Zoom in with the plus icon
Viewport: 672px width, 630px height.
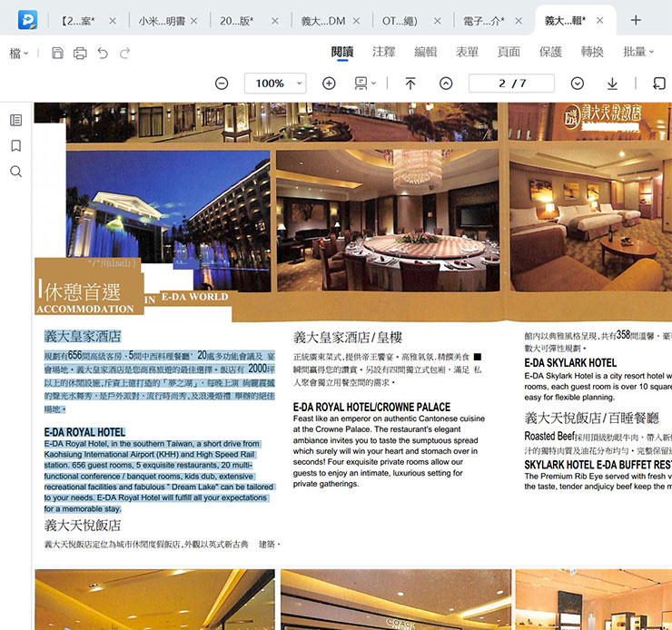(329, 84)
